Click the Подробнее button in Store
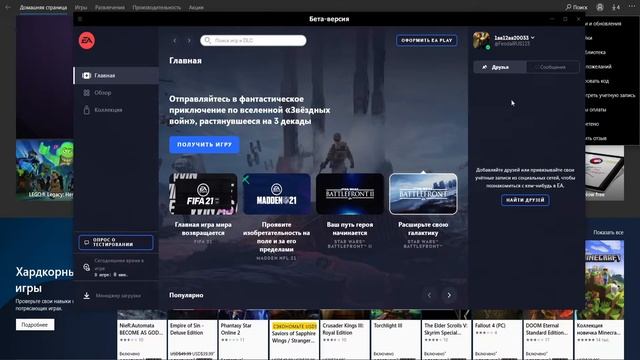Image resolution: width=640 pixels, height=360 pixels. [x=35, y=324]
